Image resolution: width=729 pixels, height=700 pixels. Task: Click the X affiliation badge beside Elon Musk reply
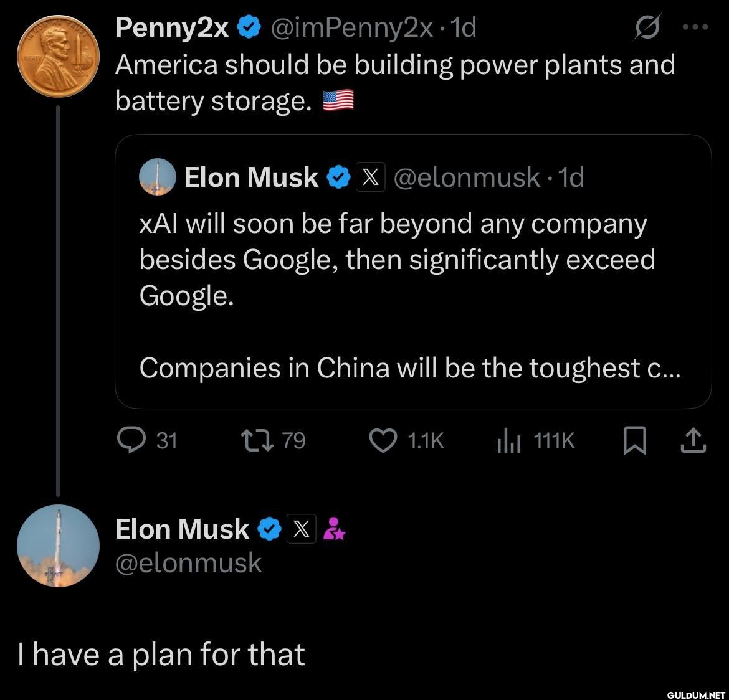302,529
